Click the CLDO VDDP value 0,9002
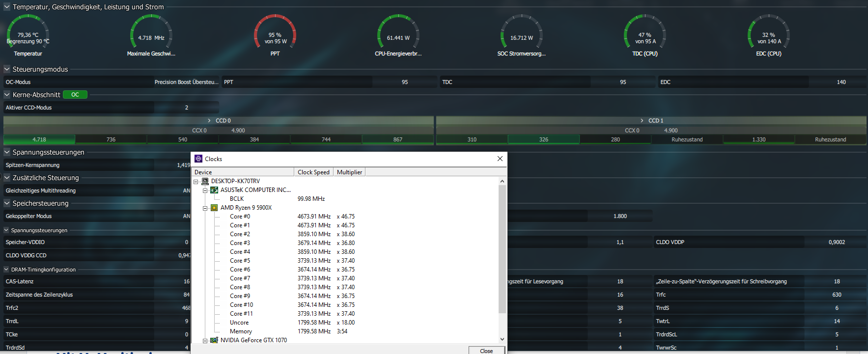868x354 pixels. pos(837,242)
